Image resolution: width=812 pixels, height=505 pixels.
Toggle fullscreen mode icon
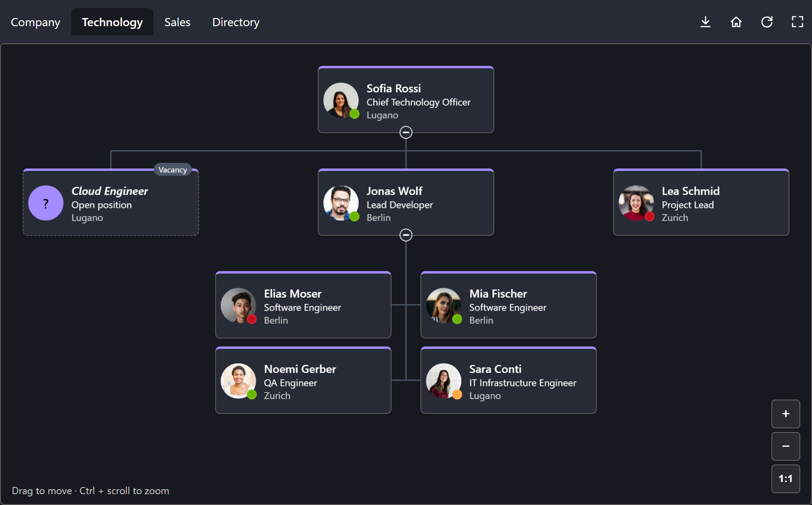click(x=798, y=22)
